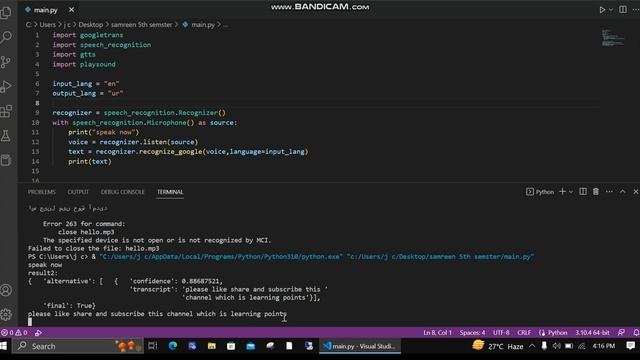Open the new terminal launch profile dropdown
This screenshot has width=640, height=360.
click(571, 192)
